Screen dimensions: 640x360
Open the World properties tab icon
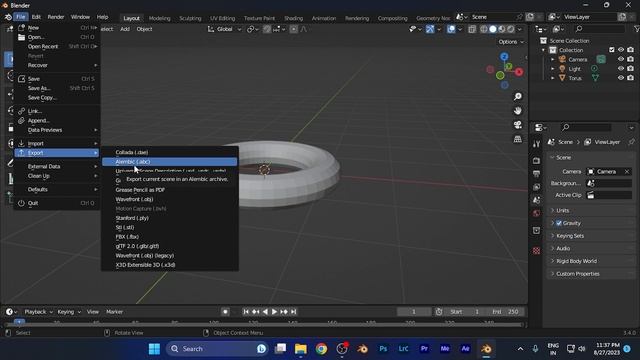[536, 213]
